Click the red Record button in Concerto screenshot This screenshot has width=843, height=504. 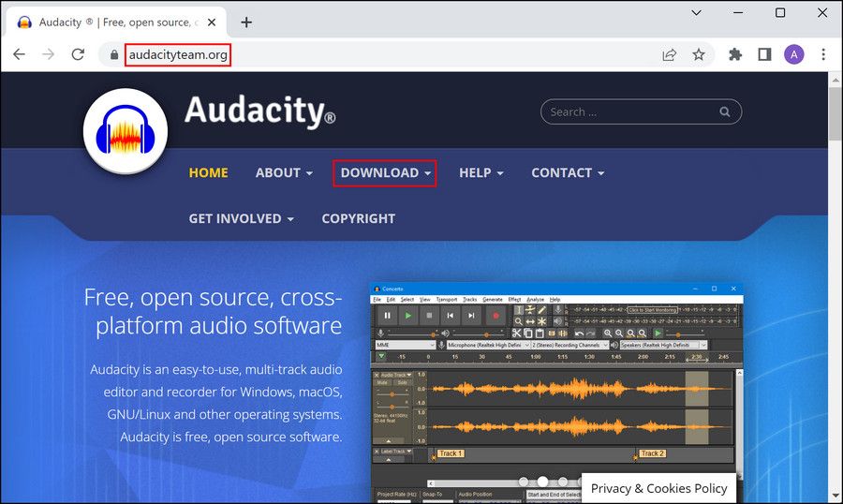pyautogui.click(x=495, y=316)
